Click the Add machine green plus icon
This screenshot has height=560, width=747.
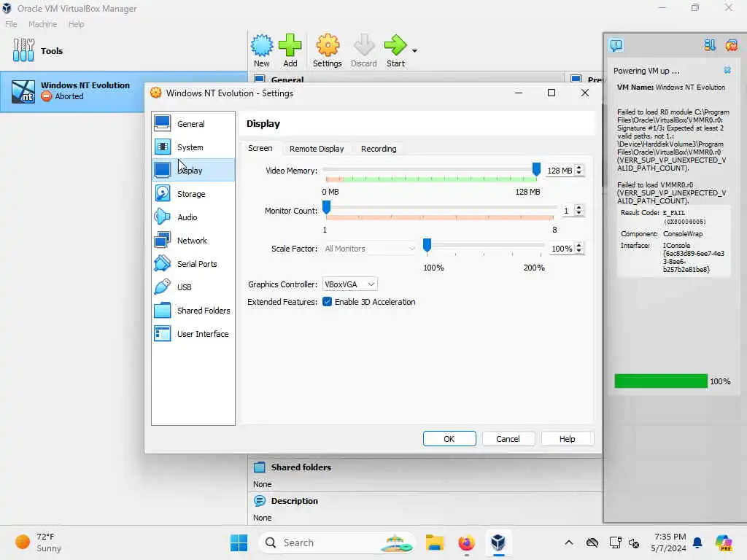click(290, 46)
